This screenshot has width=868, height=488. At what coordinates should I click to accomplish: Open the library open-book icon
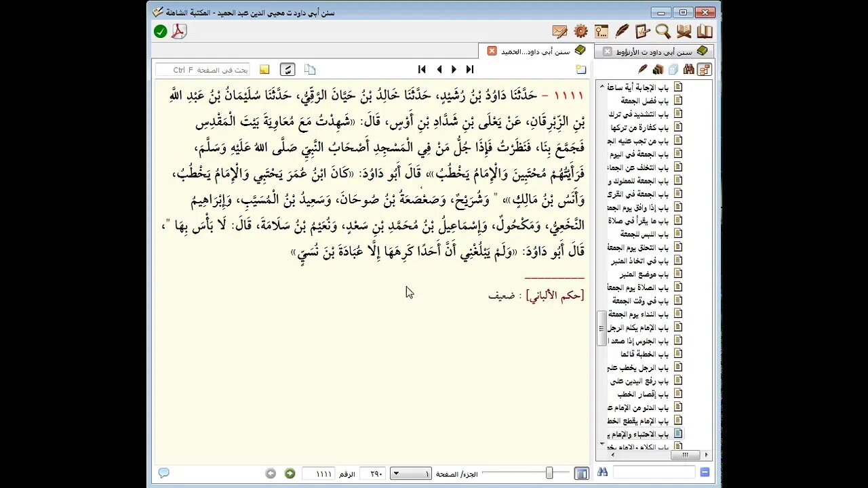[x=705, y=31]
